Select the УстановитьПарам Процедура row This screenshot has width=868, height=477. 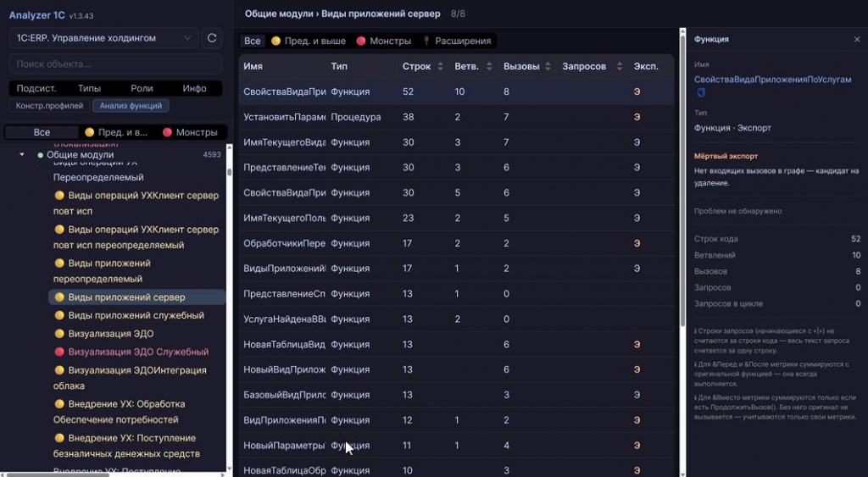pyautogui.click(x=456, y=117)
